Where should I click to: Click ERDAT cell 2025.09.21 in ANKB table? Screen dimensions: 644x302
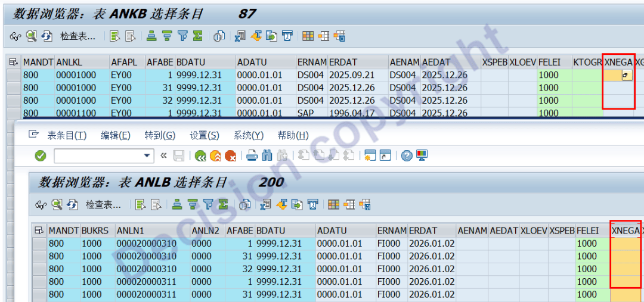tap(358, 75)
